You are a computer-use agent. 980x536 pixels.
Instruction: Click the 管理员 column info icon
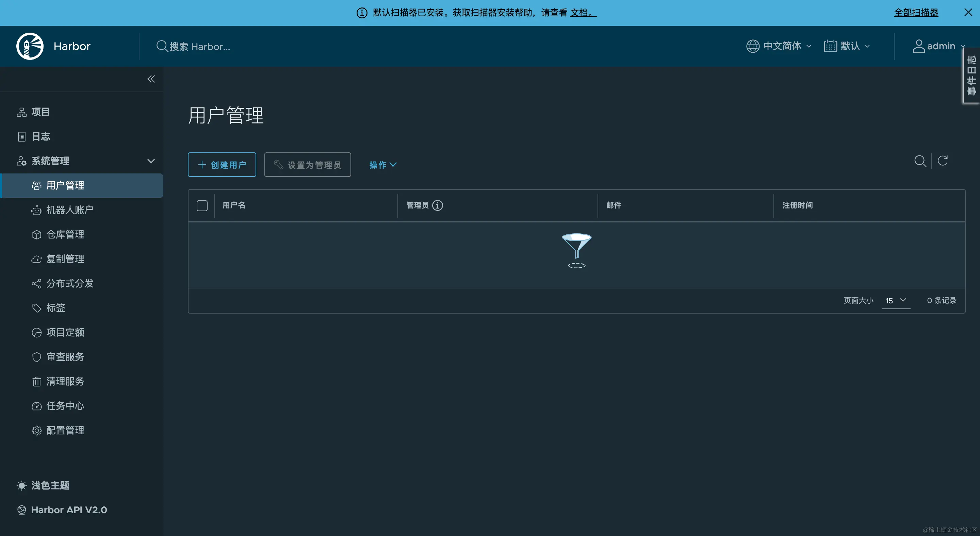tap(438, 205)
